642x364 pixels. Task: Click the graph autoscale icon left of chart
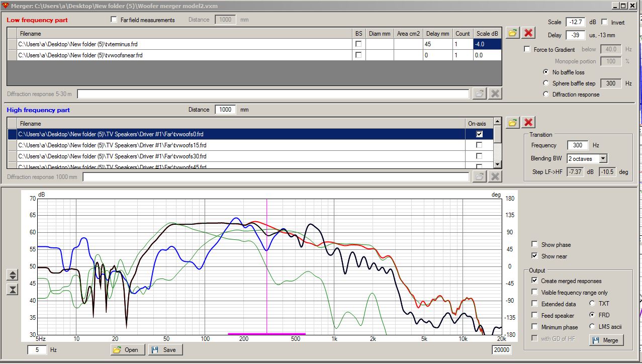point(13,289)
